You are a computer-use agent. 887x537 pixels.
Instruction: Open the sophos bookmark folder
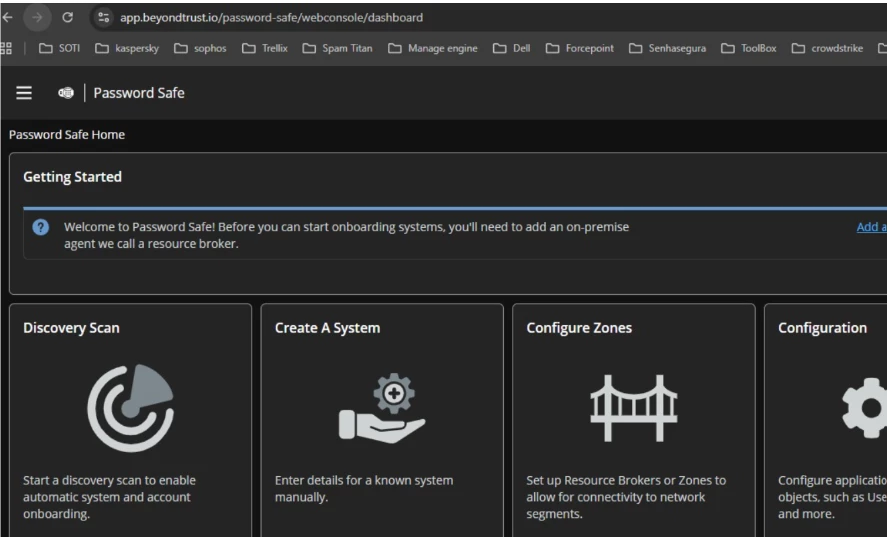click(x=200, y=48)
